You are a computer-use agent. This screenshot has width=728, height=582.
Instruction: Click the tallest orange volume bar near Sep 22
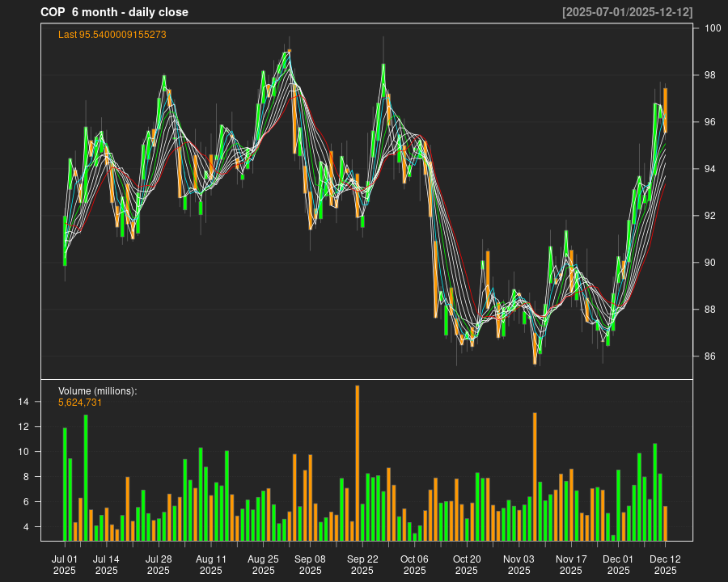[x=358, y=463]
